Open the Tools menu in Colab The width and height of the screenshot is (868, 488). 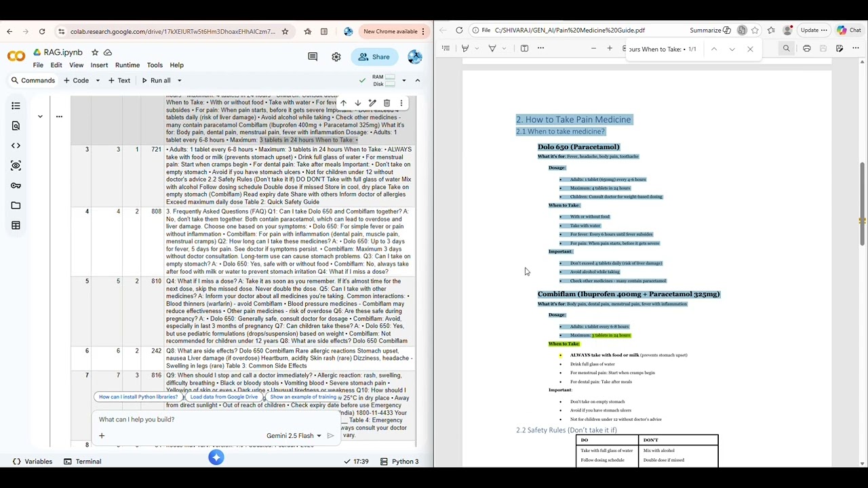155,65
